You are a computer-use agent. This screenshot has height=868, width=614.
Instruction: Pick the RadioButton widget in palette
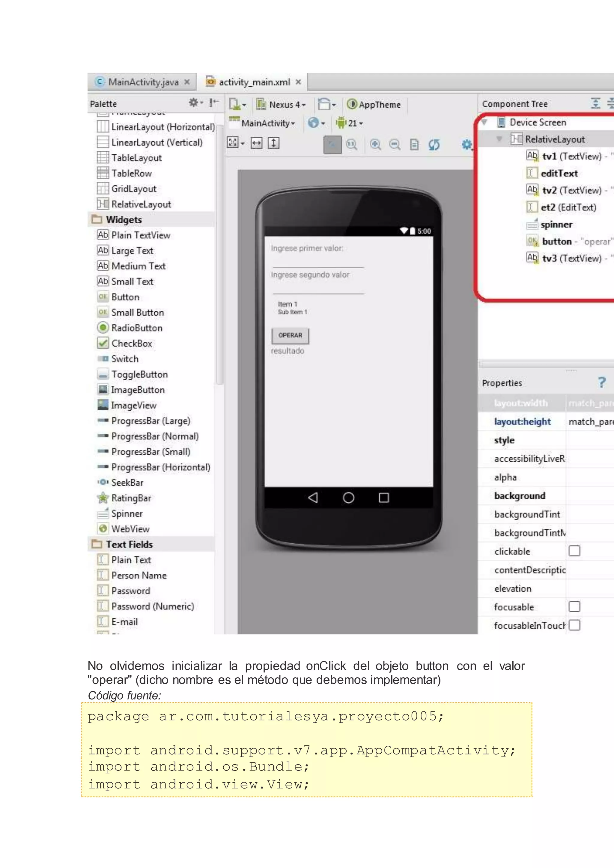pos(130,328)
